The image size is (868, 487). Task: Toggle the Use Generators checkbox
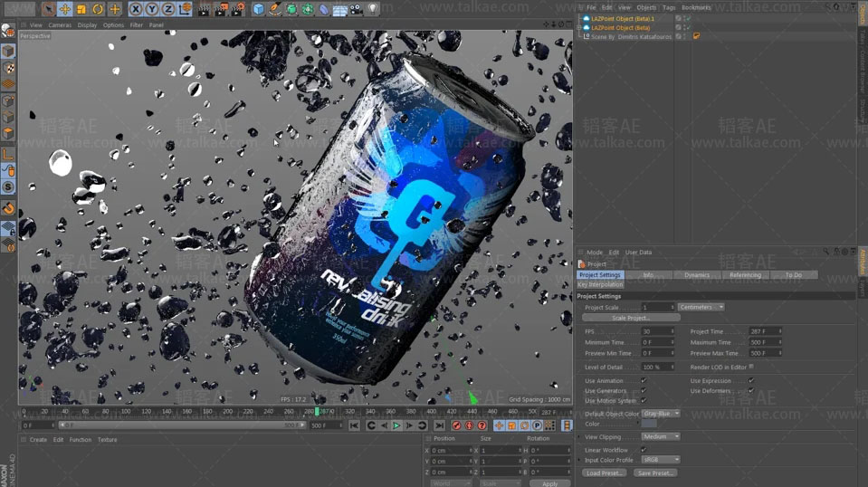(x=644, y=391)
